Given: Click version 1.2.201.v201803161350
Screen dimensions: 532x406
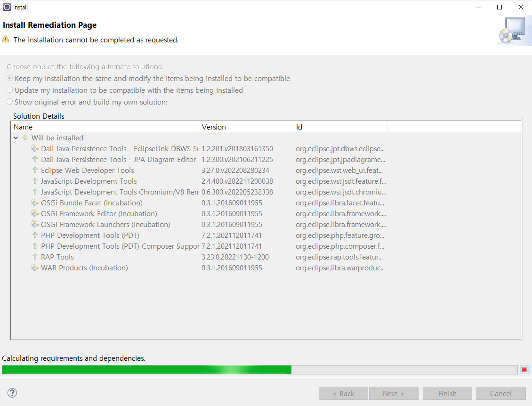Looking at the screenshot, I should 237,149.
